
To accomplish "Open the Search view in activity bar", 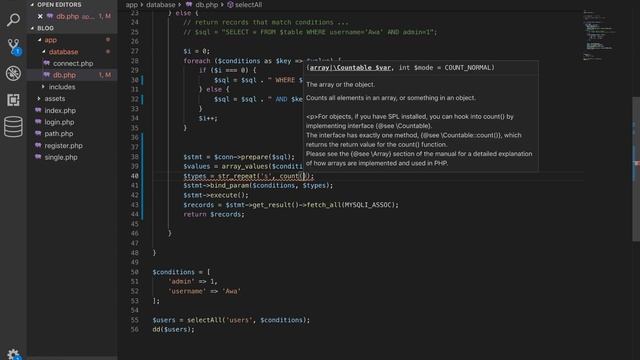I will click(13, 19).
